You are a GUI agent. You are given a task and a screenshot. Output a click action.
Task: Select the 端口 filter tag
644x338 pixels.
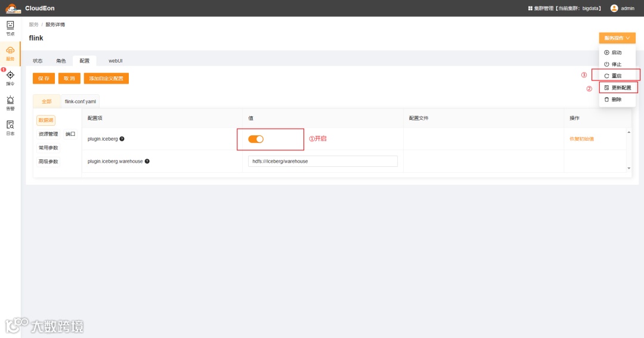click(x=70, y=134)
